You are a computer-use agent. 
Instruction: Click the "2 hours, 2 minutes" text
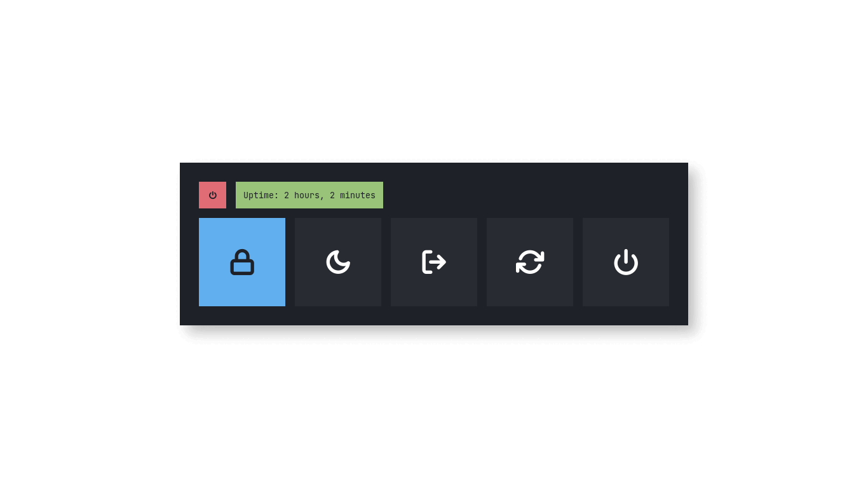(x=330, y=195)
